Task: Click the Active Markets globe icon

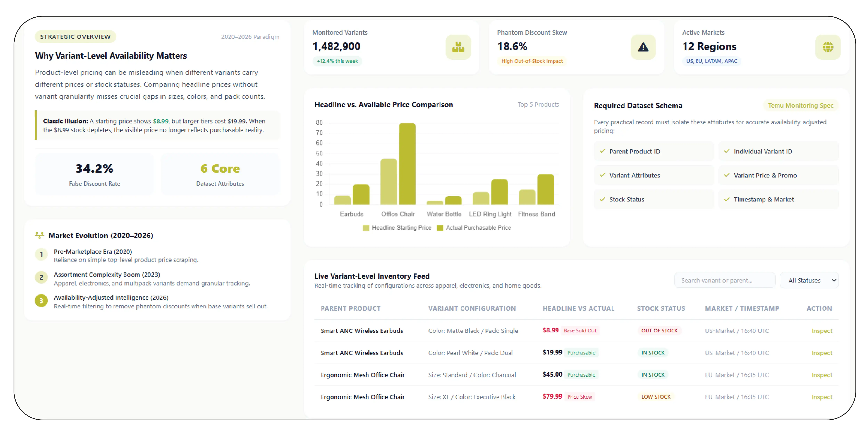Action: (828, 47)
